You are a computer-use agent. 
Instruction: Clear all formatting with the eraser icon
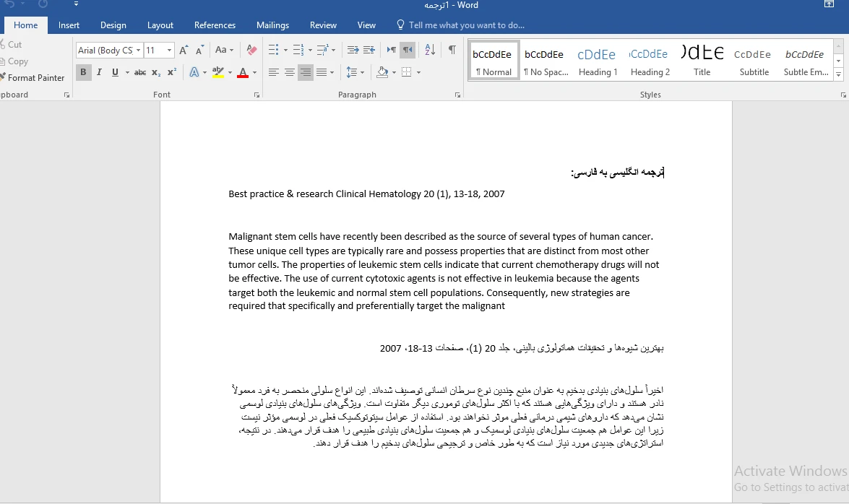[251, 50]
